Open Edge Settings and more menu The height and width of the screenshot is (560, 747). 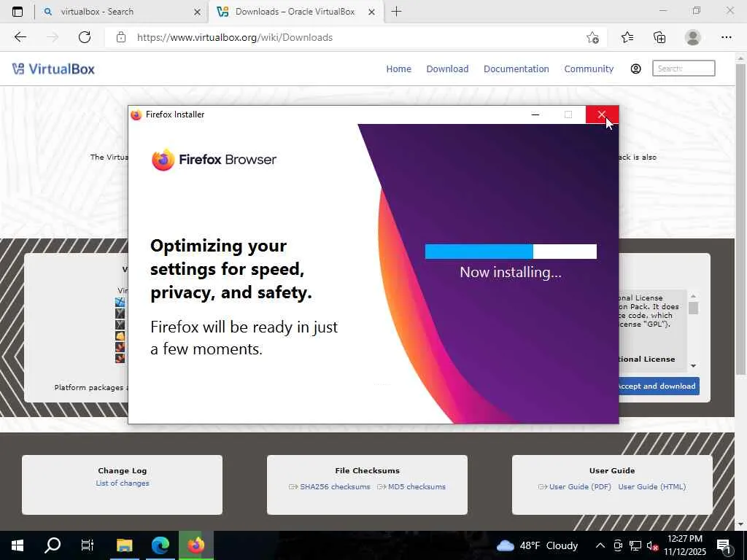coord(726,37)
